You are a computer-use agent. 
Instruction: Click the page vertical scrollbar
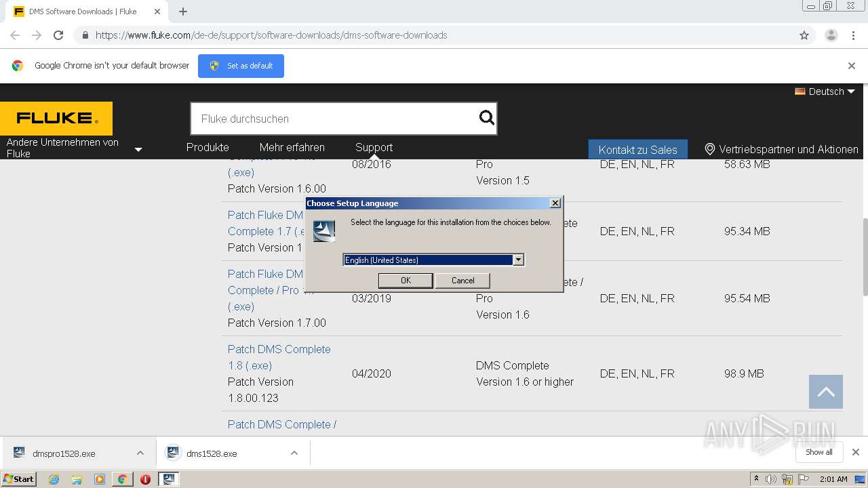[865, 257]
